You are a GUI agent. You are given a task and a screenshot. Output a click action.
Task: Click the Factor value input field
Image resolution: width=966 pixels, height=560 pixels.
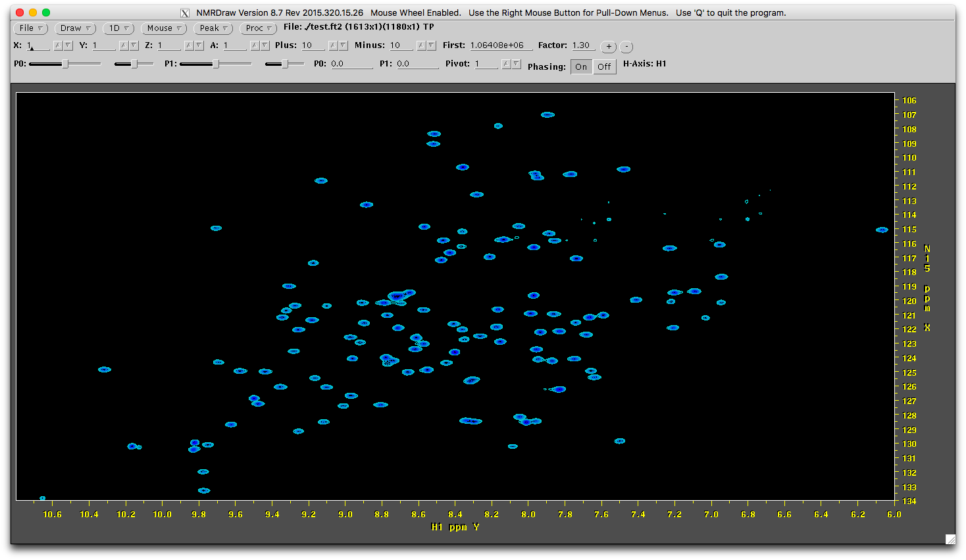click(583, 45)
